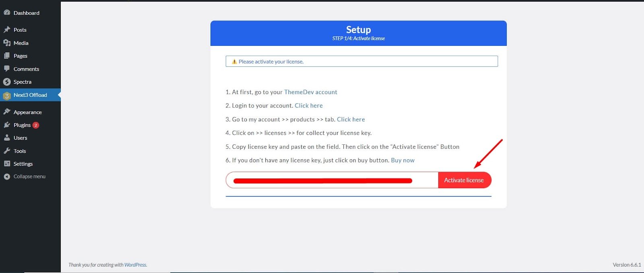The height and width of the screenshot is (273, 644).
Task: Collapse the sidebar via Collapse menu text
Action: coord(29,177)
